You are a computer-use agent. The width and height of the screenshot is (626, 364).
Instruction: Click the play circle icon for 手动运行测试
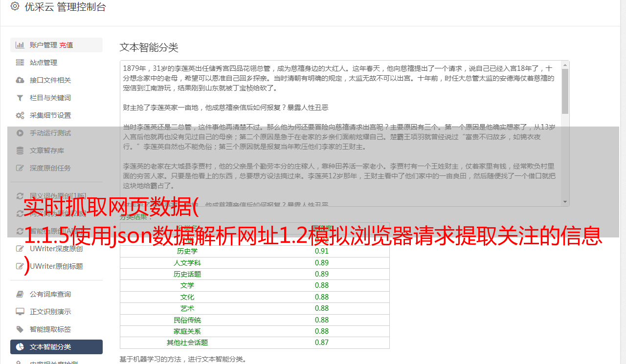pyautogui.click(x=20, y=133)
